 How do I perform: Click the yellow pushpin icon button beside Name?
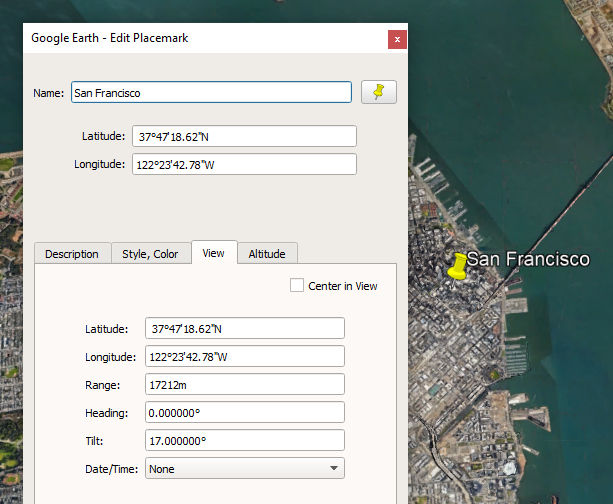coord(378,92)
